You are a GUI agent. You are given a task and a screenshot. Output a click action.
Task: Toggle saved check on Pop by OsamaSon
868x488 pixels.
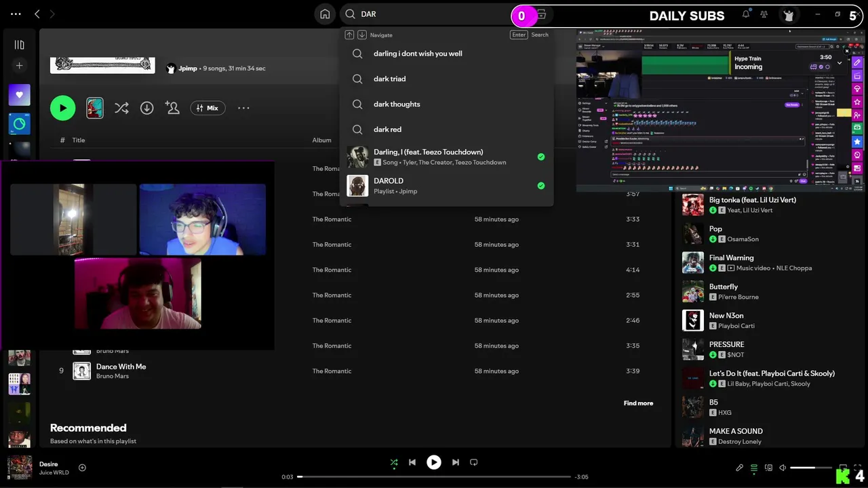pyautogui.click(x=713, y=239)
